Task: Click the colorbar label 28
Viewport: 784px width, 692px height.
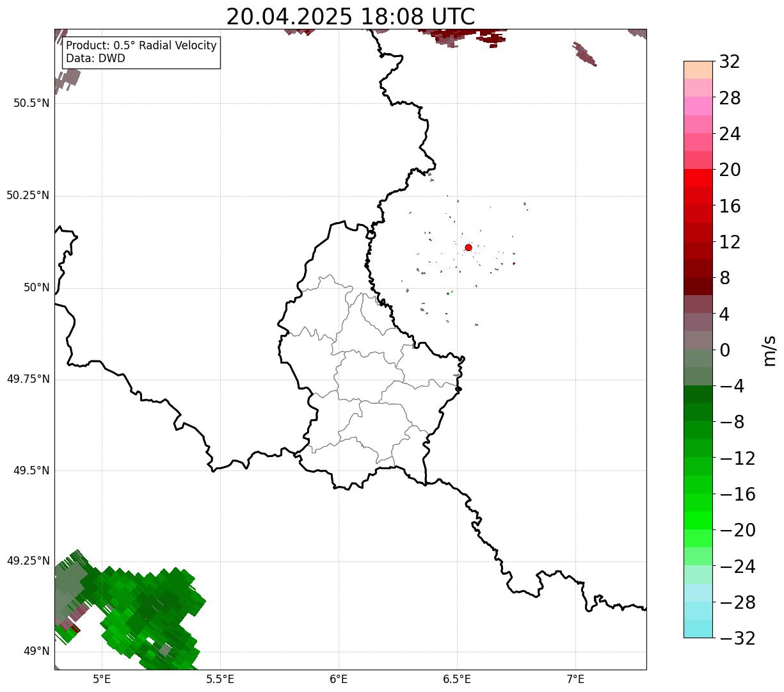Action: pos(730,99)
